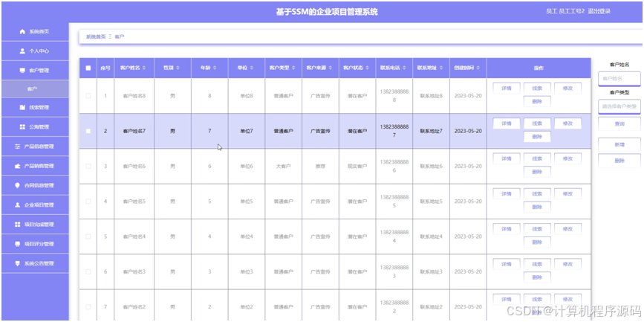Check the box for row 客户姓名5
The width and height of the screenshot is (644, 322).
(88, 202)
